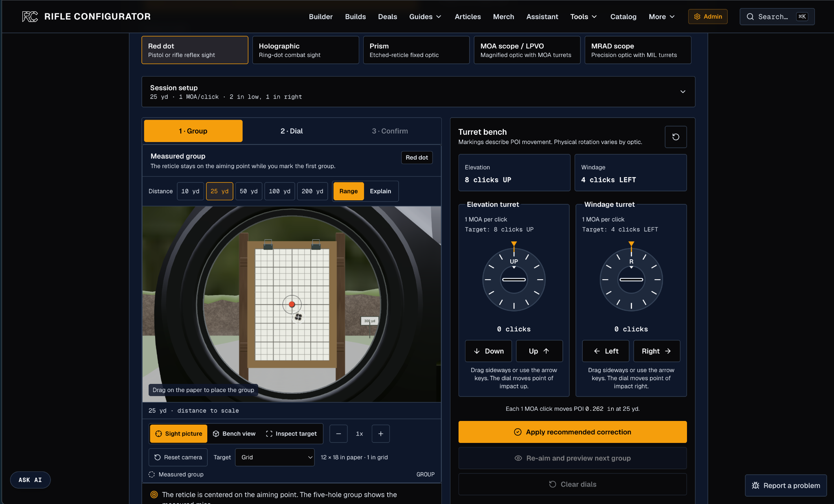
Task: Open the Ask AI assistant
Action: [x=30, y=480]
